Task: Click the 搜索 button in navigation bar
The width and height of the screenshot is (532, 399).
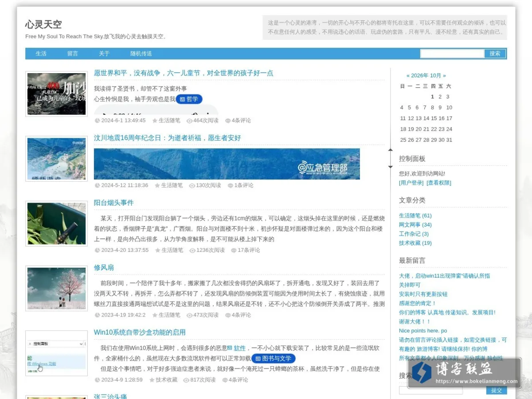Action: point(495,54)
